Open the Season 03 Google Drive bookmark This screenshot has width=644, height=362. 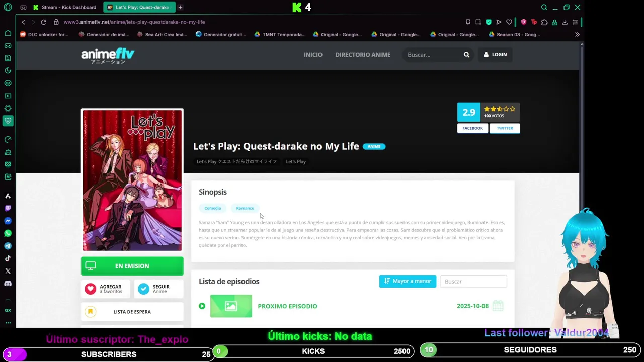pos(514,35)
